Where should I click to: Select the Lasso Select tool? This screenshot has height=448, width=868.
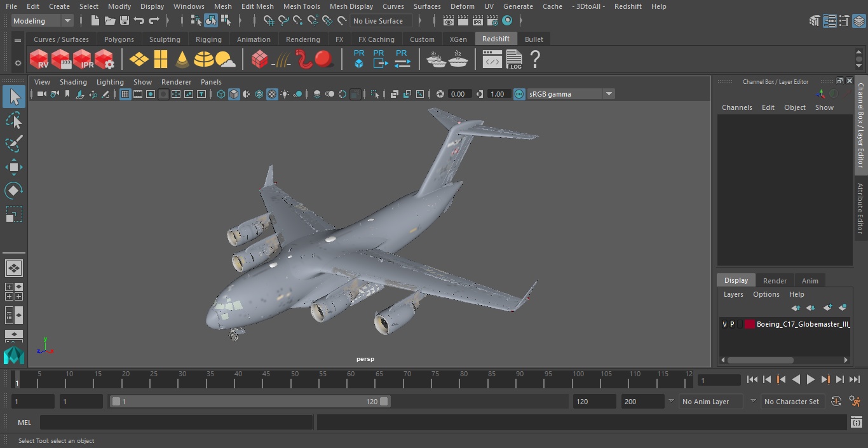pos(14,120)
